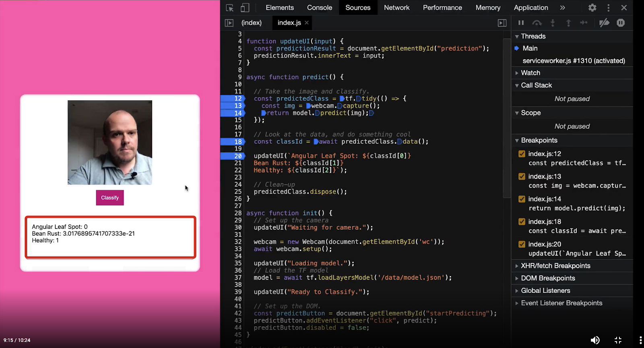Deactivate all breakpoints icon
The height and width of the screenshot is (348, 644).
(x=604, y=23)
